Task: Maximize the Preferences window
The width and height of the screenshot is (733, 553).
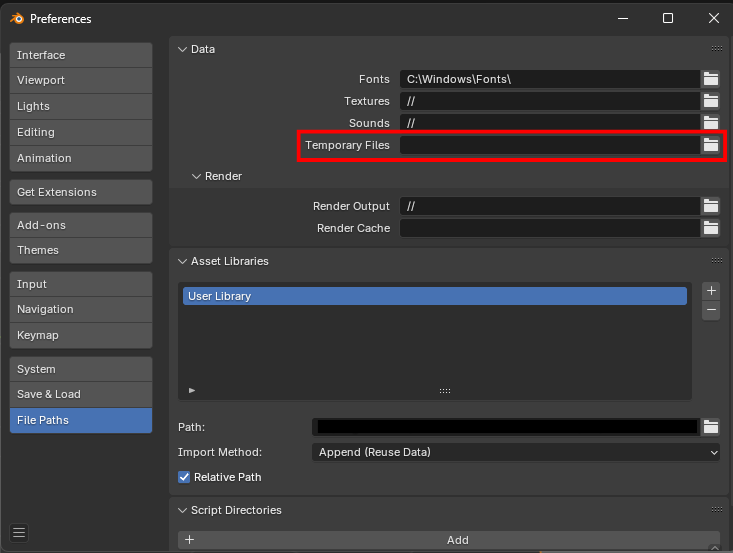Action: pos(668,19)
